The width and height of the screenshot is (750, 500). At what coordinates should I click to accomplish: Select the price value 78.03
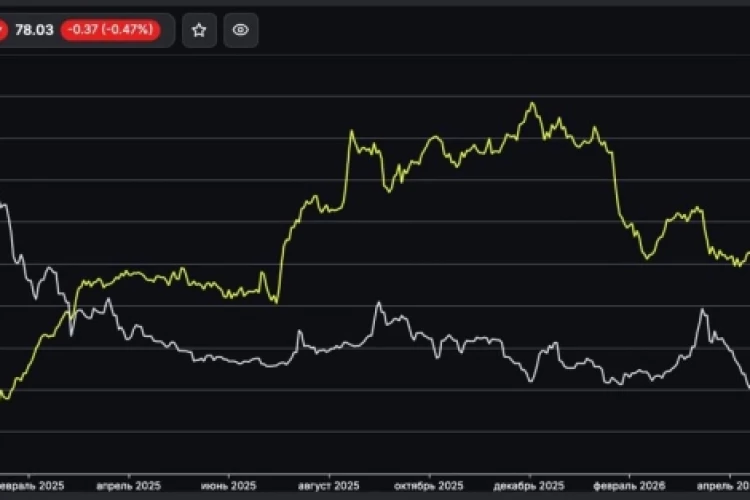pyautogui.click(x=34, y=30)
